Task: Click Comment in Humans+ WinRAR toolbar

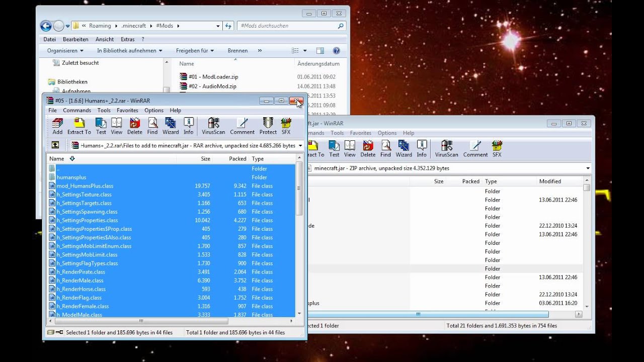Action: [x=242, y=126]
